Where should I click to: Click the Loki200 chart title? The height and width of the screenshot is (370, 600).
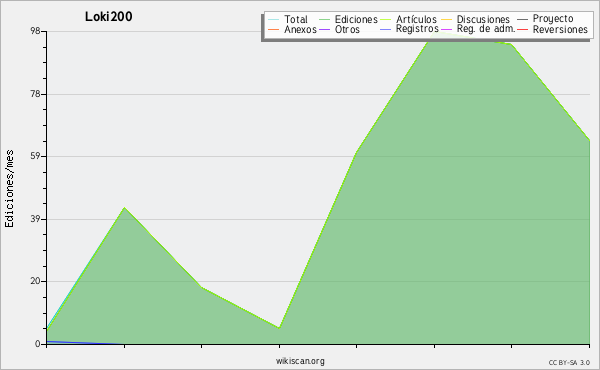[109, 16]
